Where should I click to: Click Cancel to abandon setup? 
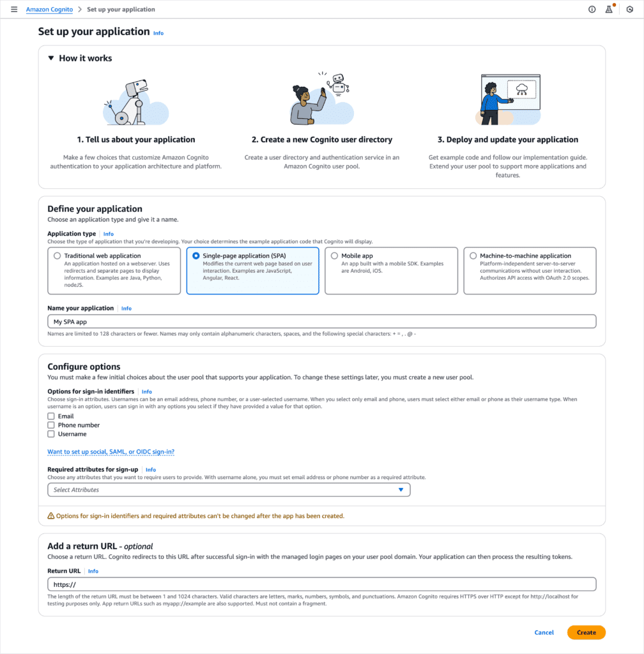pyautogui.click(x=544, y=632)
